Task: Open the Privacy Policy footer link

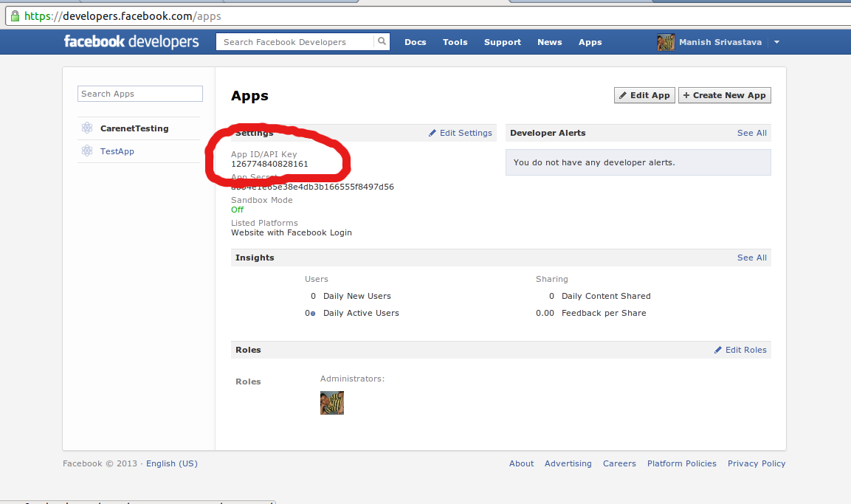Action: [x=757, y=463]
